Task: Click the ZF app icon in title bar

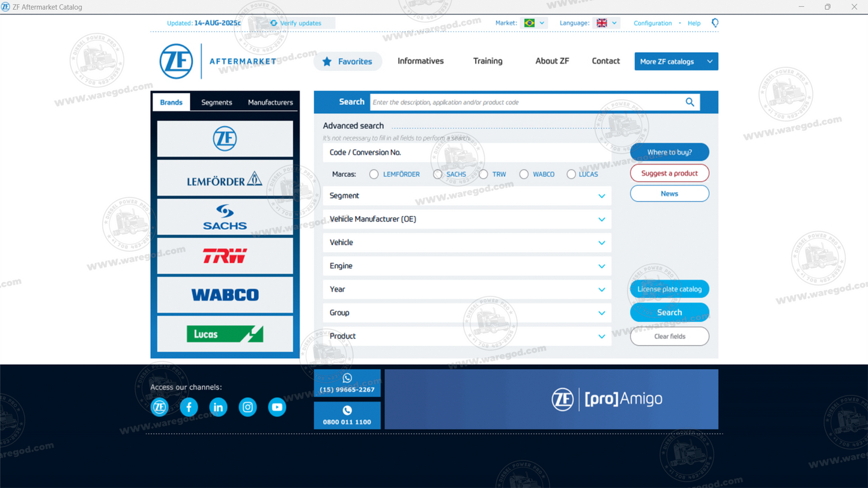Action: click(x=5, y=7)
